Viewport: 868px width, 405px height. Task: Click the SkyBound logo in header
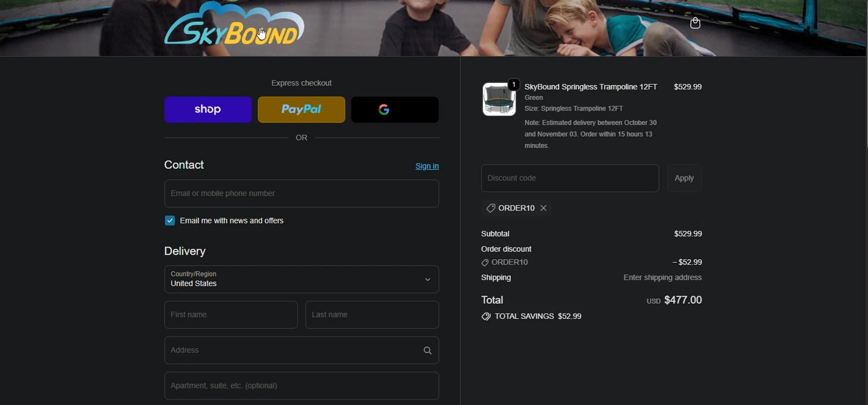coord(234,23)
